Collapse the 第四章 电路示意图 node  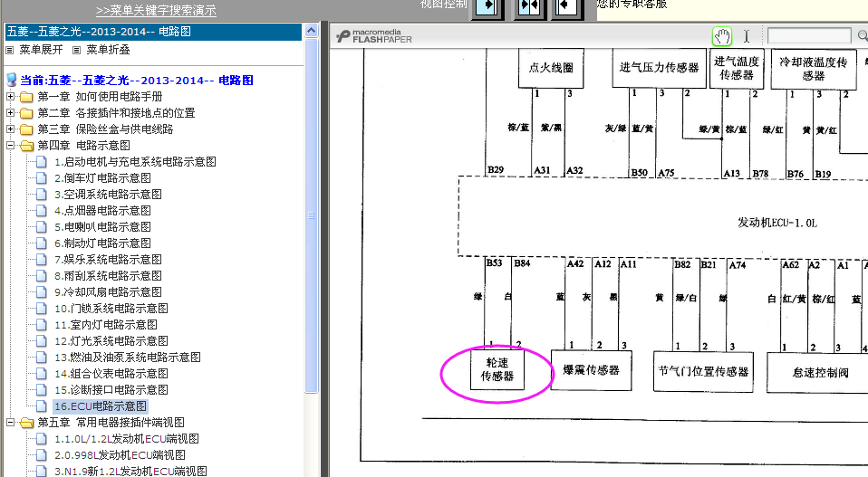point(10,146)
